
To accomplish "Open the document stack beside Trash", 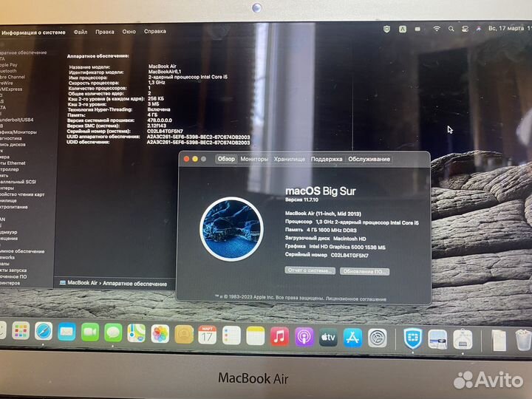I will pyautogui.click(x=499, y=341).
